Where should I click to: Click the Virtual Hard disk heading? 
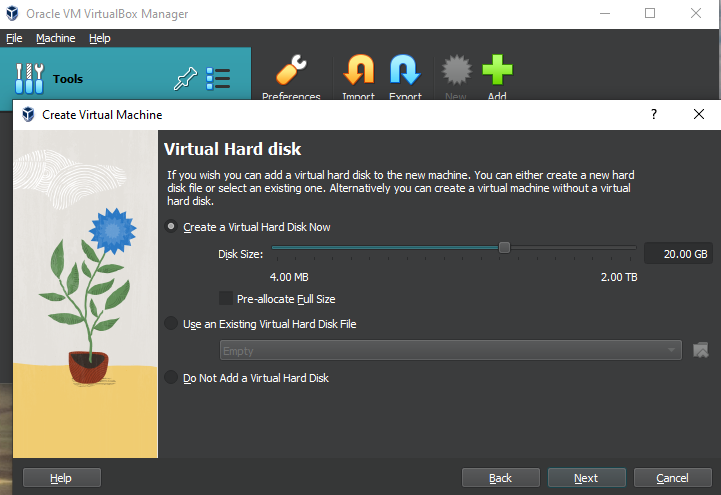tap(233, 149)
